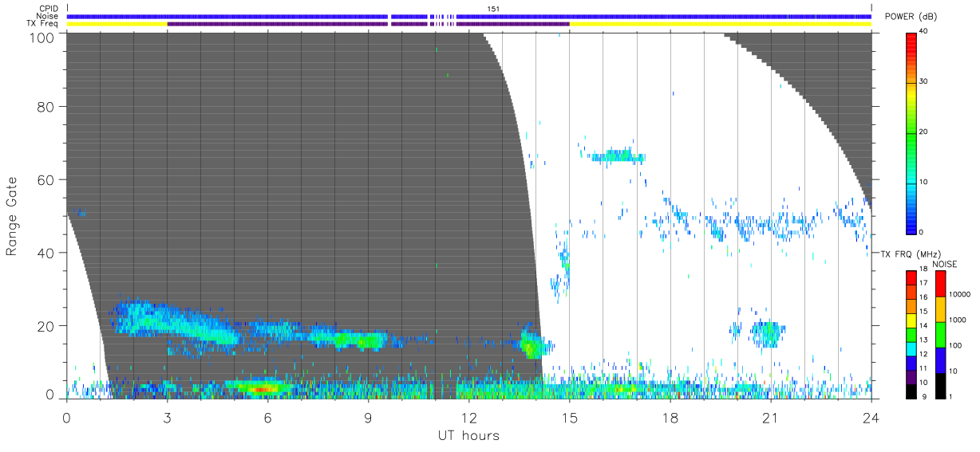Click the 10000 label on the NOISE scale
Screen dimensions: 980x452
point(960,294)
